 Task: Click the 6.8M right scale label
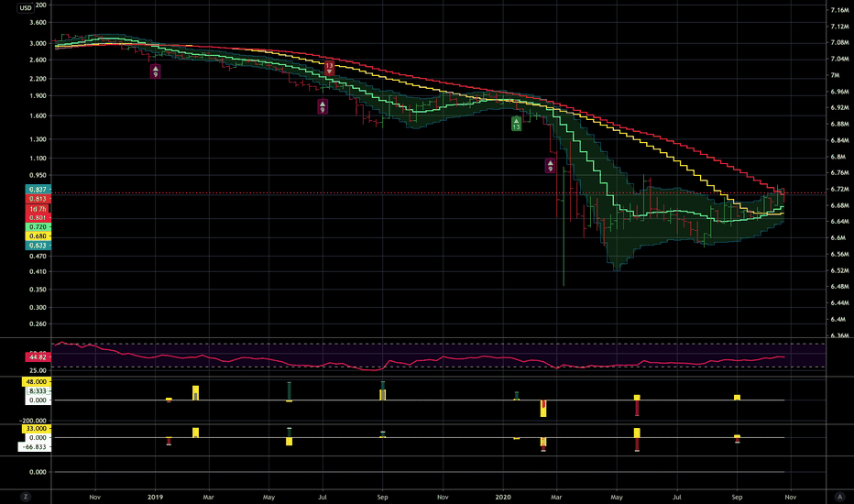(x=838, y=157)
